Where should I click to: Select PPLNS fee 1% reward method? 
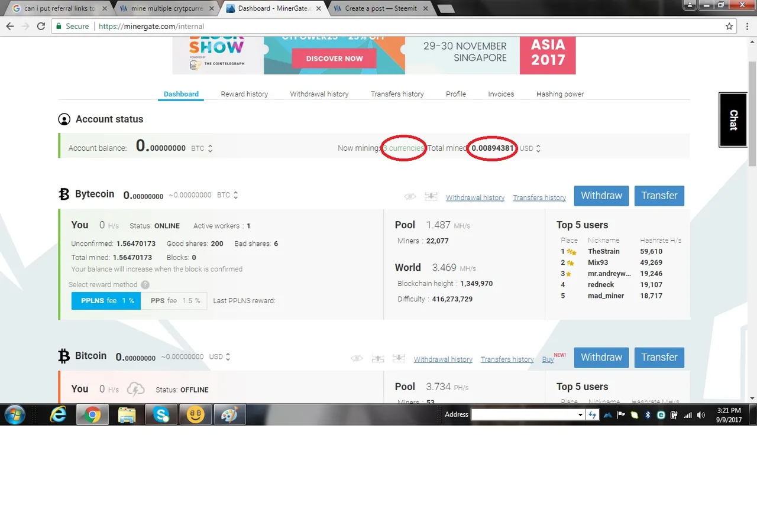[x=106, y=301]
